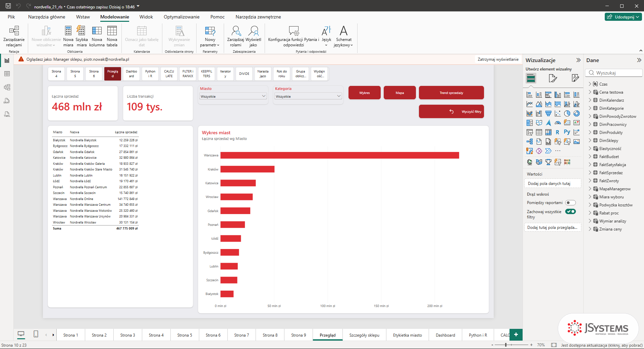The height and width of the screenshot is (349, 644).
Task: Switch to Dashboard page tab
Action: pyautogui.click(x=445, y=335)
